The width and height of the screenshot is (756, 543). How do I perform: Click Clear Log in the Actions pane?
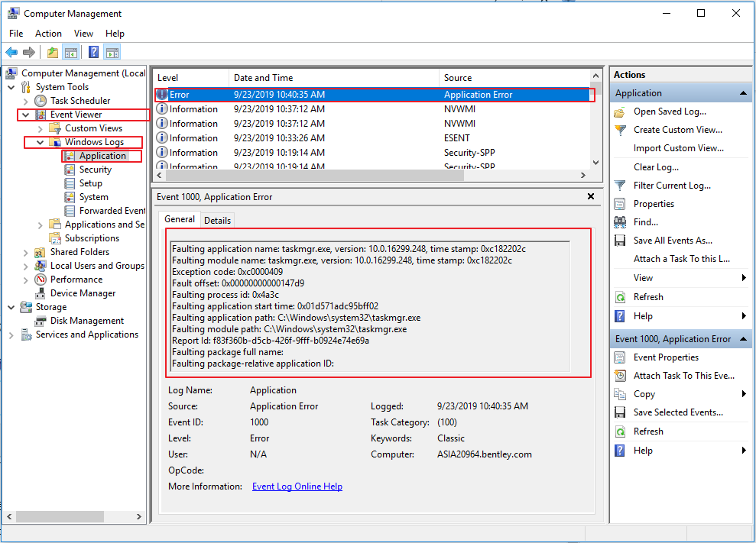tap(654, 167)
